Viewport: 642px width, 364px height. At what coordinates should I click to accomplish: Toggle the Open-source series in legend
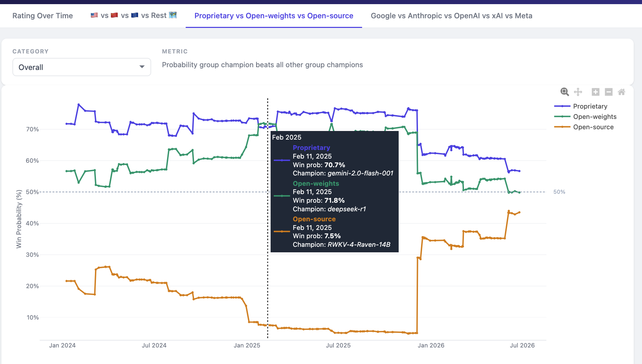click(584, 127)
